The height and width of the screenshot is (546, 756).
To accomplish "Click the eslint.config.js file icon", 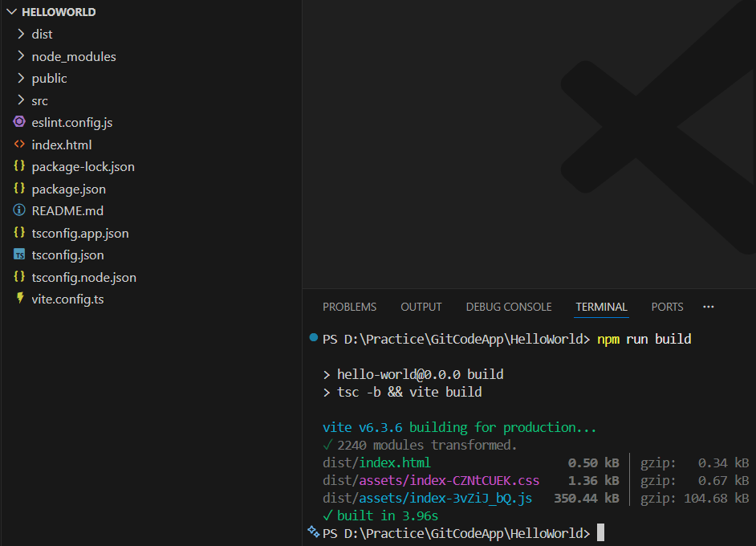I will (x=19, y=123).
